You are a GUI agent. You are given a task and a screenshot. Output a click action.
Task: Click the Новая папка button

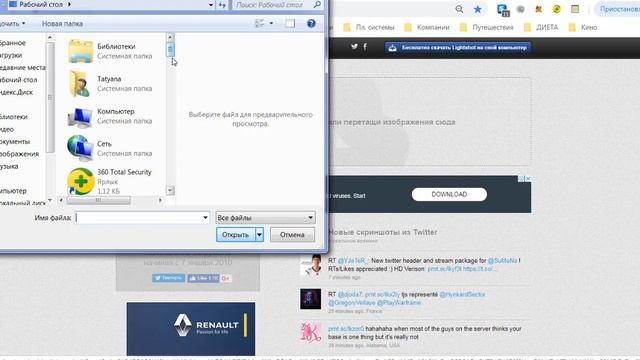coord(62,24)
